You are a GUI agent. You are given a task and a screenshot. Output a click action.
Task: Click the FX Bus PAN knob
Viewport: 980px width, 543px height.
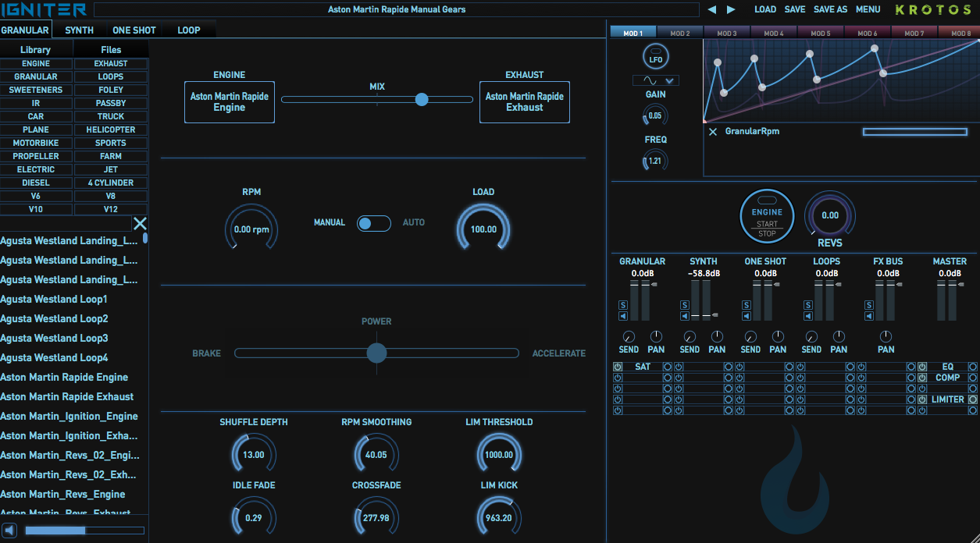[x=886, y=336]
